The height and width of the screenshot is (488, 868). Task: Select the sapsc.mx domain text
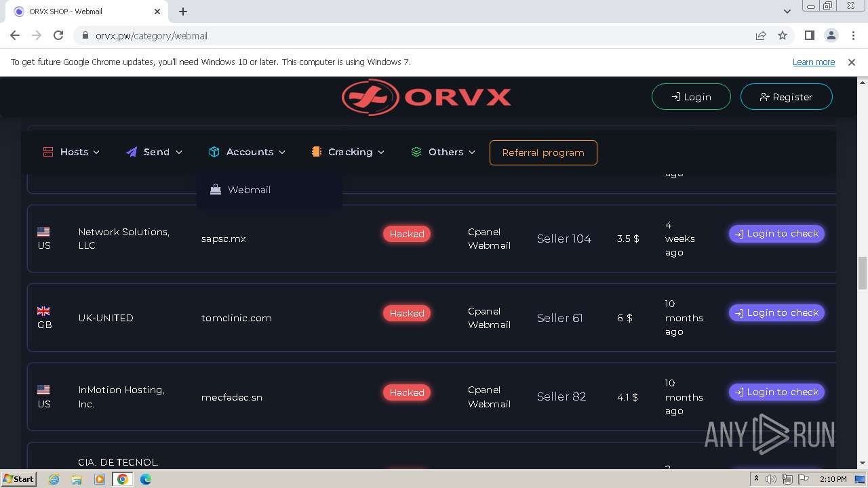pos(224,239)
